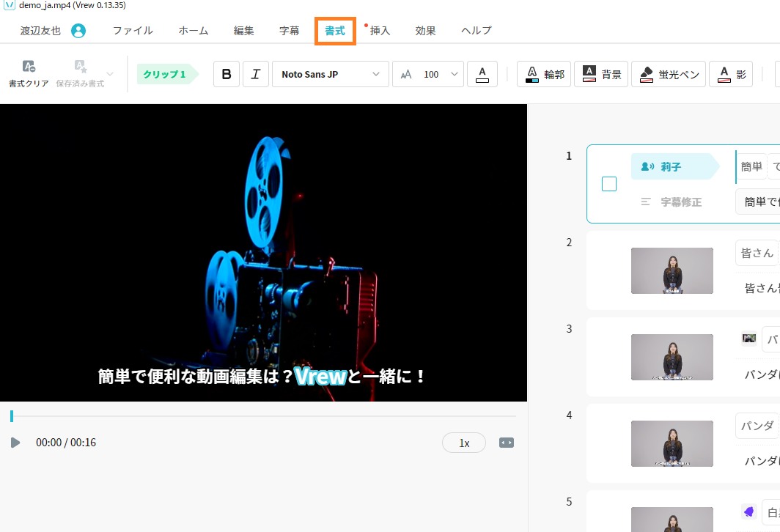Image resolution: width=780 pixels, height=532 pixels.
Task: Toggle bold formatting button
Action: 227,74
